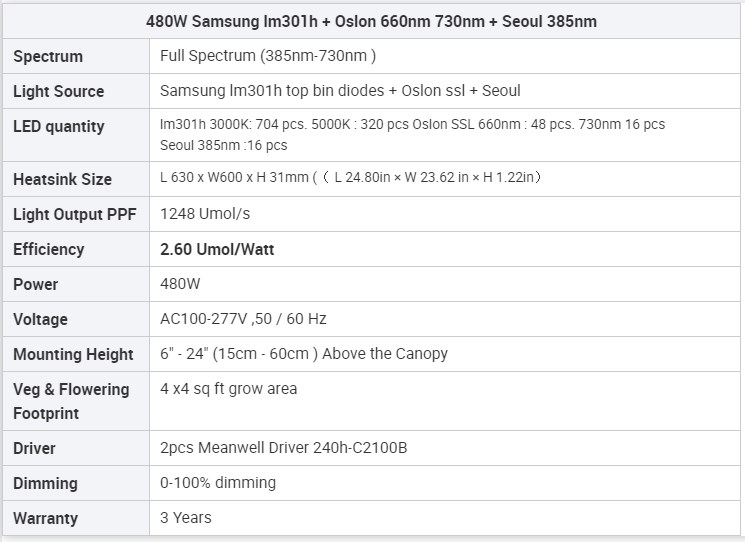The width and height of the screenshot is (745, 542).
Task: Select the Light Output PPF label
Action: [75, 214]
